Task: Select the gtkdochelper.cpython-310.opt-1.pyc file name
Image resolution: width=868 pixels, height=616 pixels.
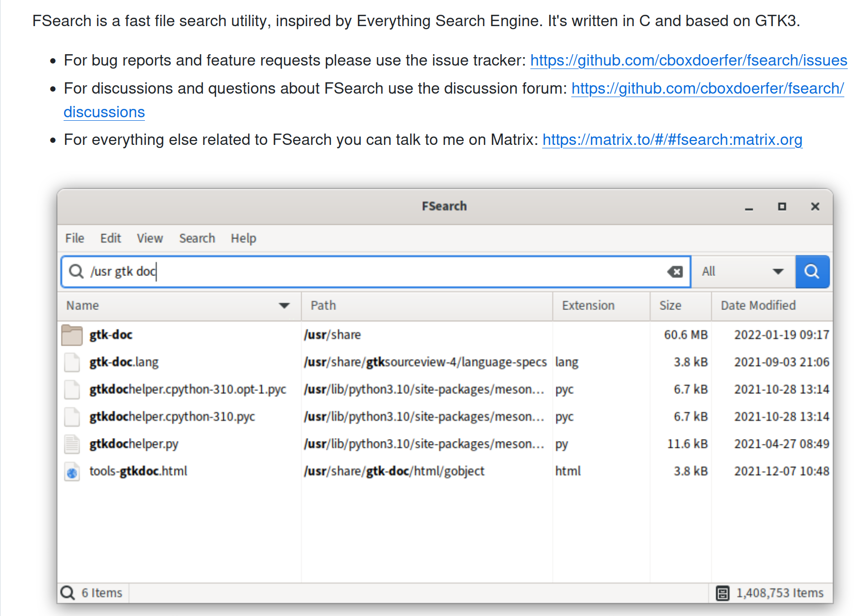Action: tap(188, 389)
